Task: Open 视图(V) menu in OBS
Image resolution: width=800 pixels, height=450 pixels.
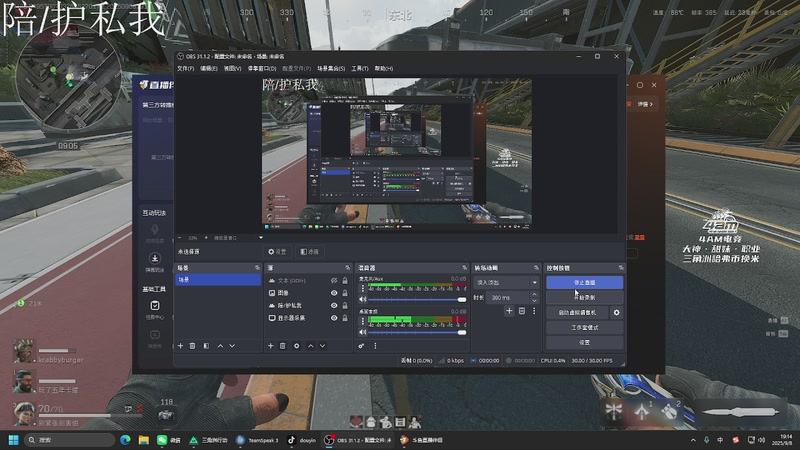Action: (x=232, y=68)
